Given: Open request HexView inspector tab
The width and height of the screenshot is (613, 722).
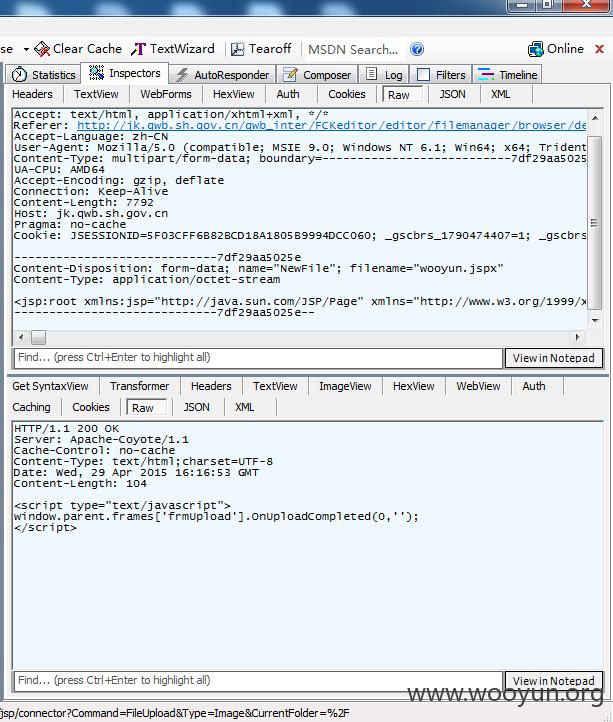Looking at the screenshot, I should tap(234, 94).
